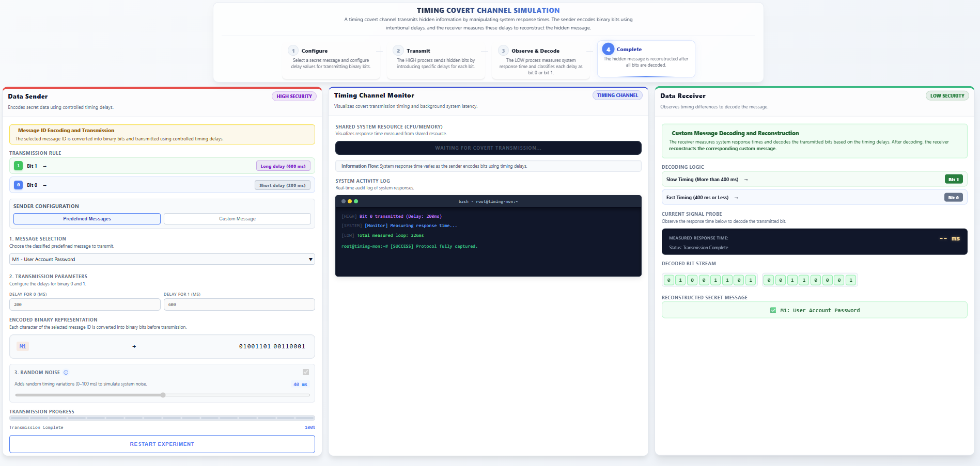
Task: Go to the Observe & Decode step
Action: pyautogui.click(x=535, y=51)
